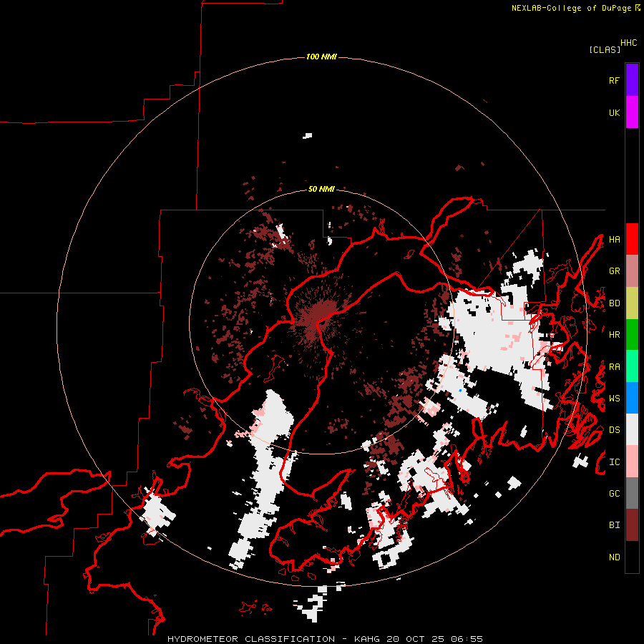Click the 'HR' legend label
This screenshot has height=644, width=644.
point(614,335)
